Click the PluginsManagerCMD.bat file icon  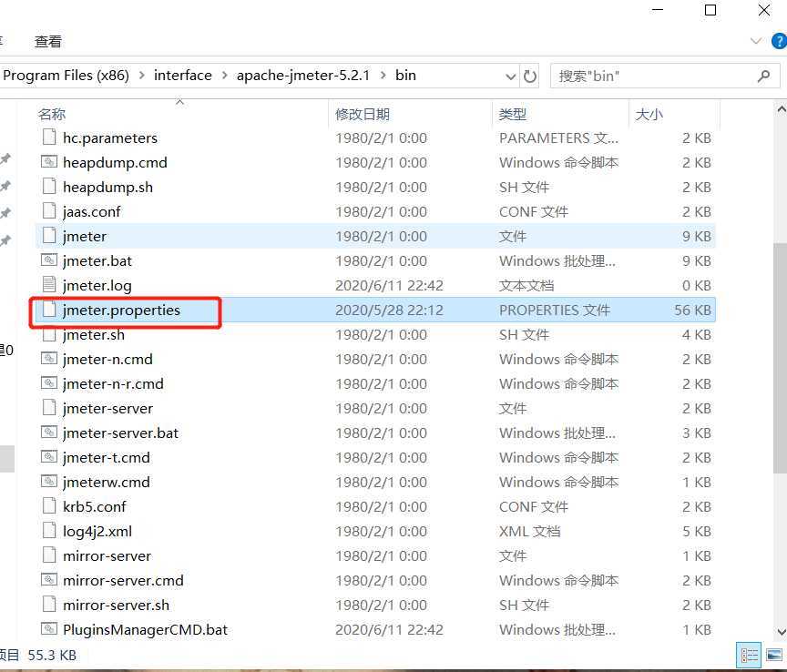(49, 629)
